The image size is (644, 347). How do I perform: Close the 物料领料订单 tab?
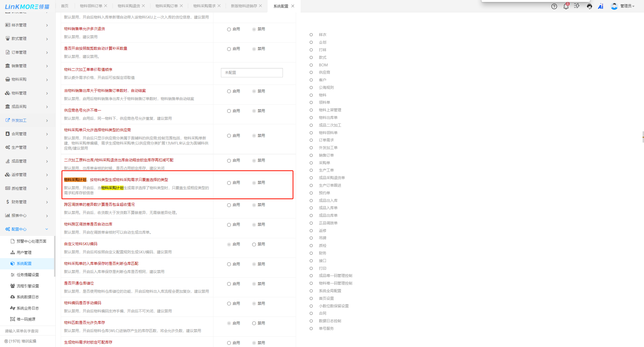[x=106, y=6]
